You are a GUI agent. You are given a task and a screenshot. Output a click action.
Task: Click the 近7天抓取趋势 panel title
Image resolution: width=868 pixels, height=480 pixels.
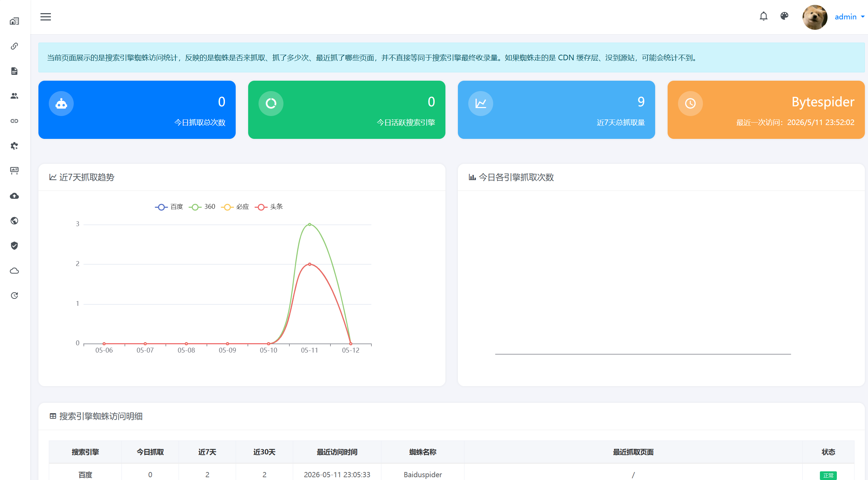87,177
